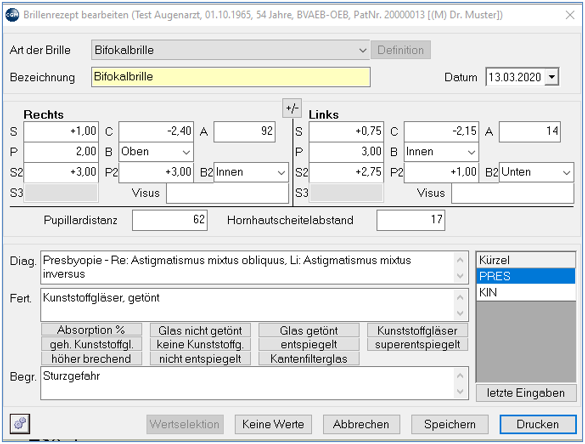Screen dimensions: 585x444
Task: Insert höher brechend snippet
Action: point(91,359)
